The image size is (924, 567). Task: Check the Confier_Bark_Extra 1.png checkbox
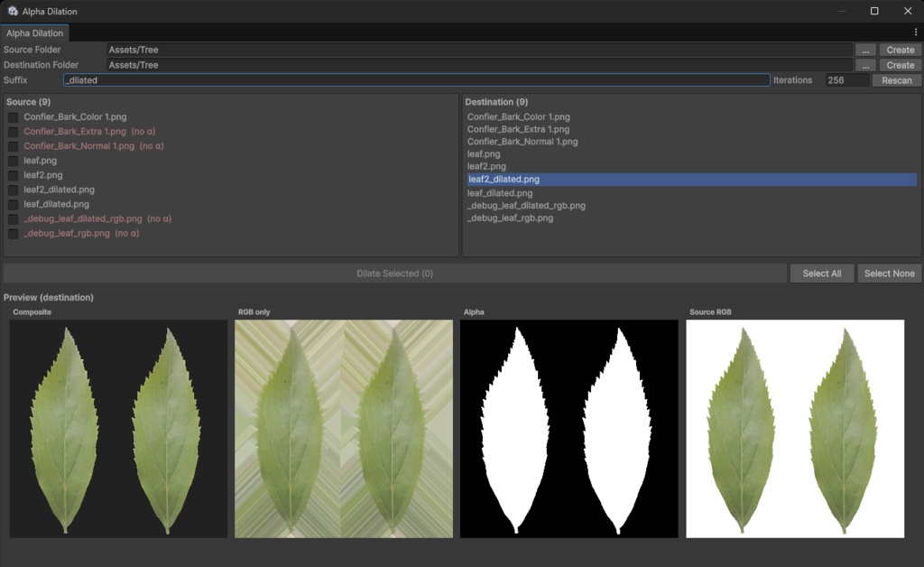(x=13, y=132)
